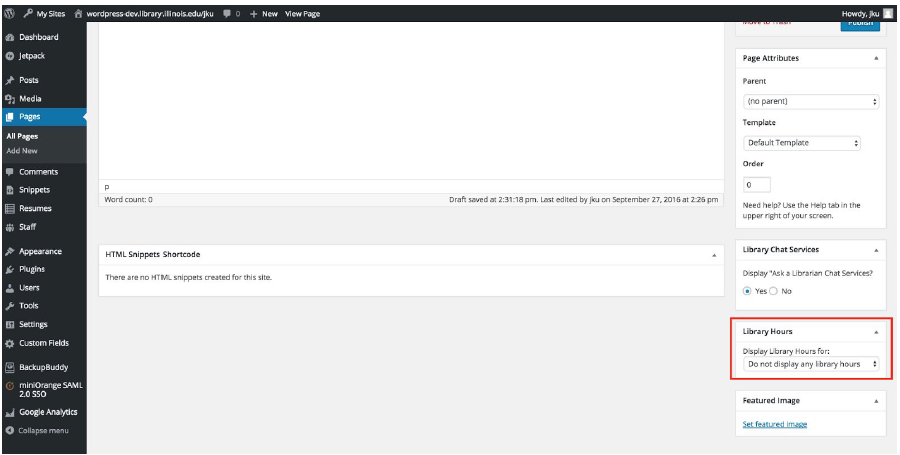Open Add New under Pages
This screenshot has width=900, height=455.
pos(22,151)
